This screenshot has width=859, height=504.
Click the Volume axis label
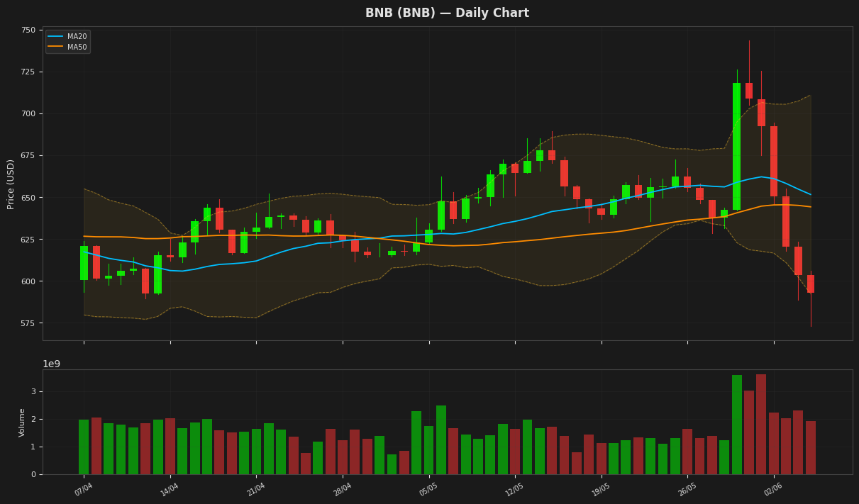(x=22, y=422)
